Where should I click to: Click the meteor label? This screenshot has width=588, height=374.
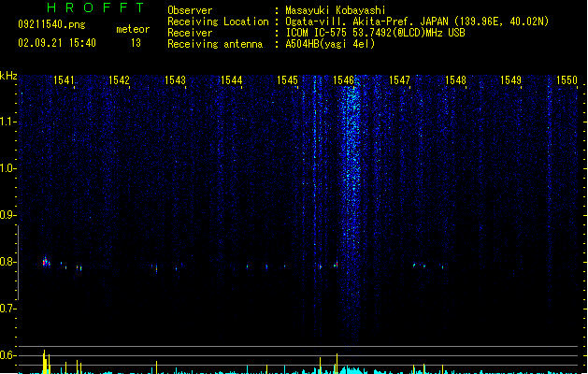tap(133, 29)
